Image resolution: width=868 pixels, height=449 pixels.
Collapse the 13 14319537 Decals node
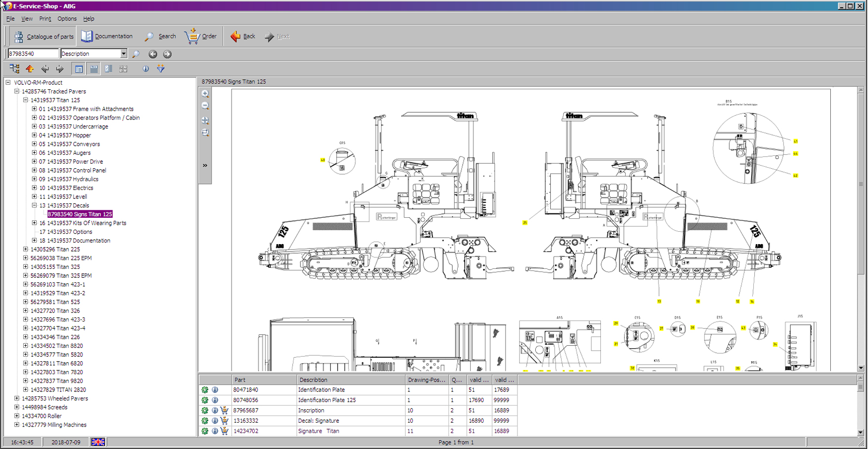point(34,205)
